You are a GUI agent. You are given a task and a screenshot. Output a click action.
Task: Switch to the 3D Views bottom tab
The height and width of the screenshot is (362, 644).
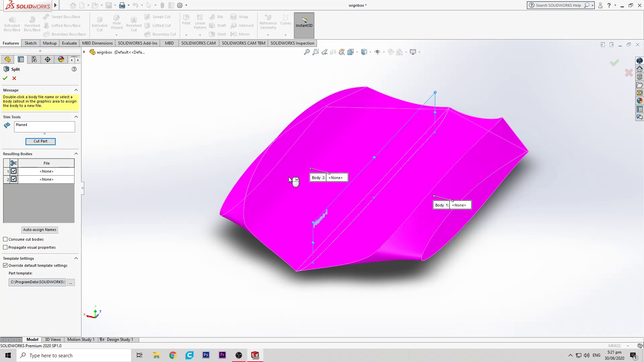tap(53, 340)
